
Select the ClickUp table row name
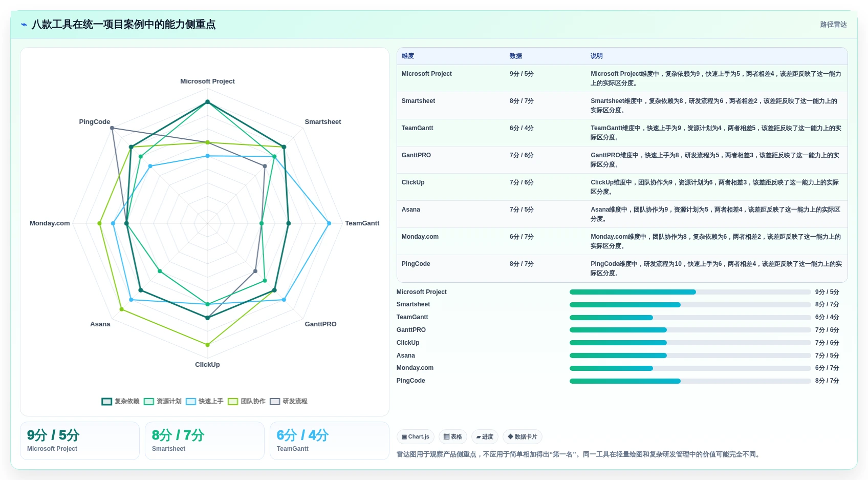coord(413,182)
